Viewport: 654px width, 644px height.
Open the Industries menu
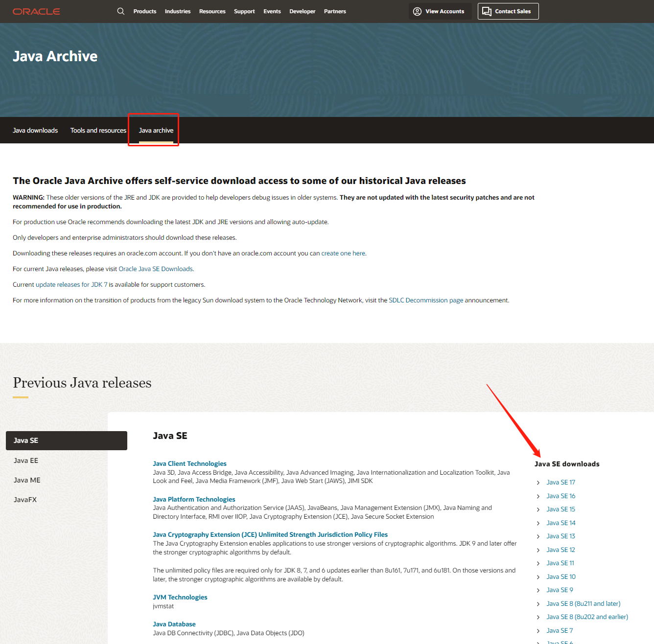(178, 11)
